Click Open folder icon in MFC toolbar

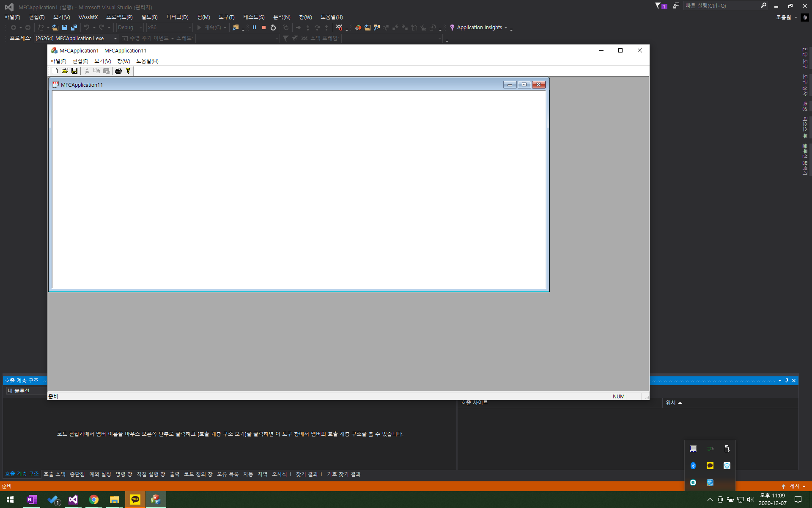(x=65, y=71)
